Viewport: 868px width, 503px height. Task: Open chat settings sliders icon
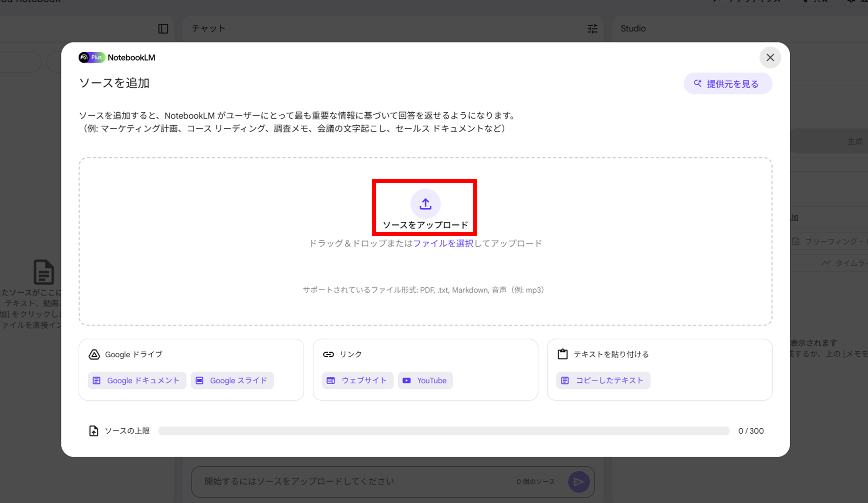click(x=592, y=29)
